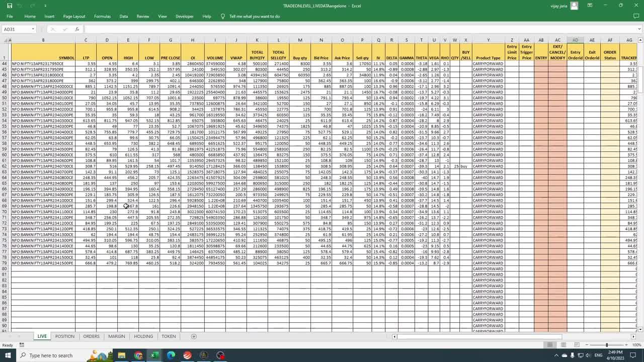Screen dimensions: 644x362
Task: Switch to Page Layout view in status bar
Action: (x=563, y=345)
